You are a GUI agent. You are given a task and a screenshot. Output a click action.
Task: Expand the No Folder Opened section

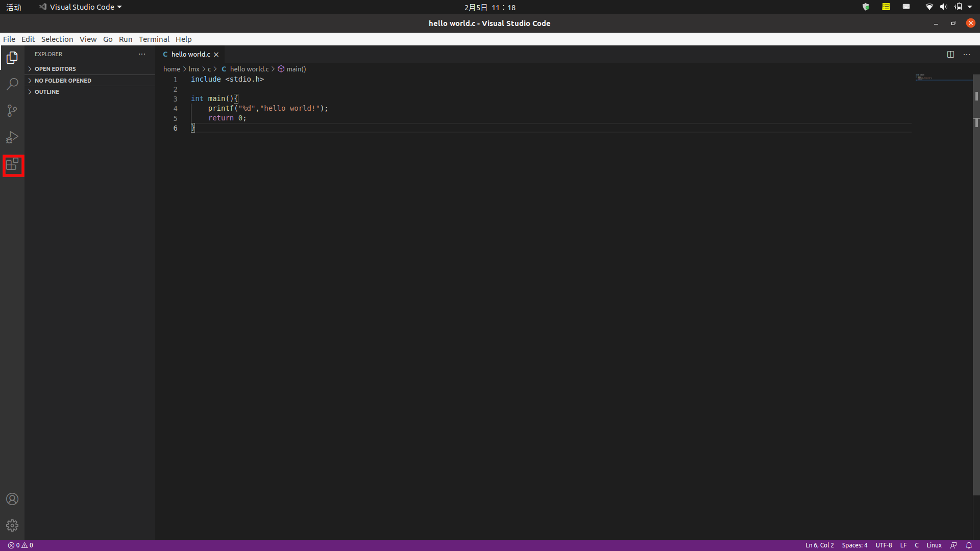(x=63, y=81)
